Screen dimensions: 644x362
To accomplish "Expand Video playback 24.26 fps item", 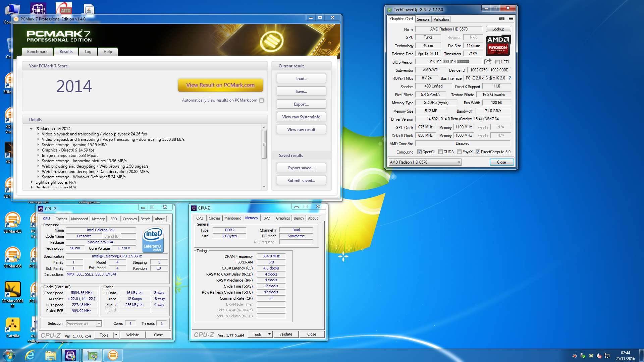I will click(38, 134).
